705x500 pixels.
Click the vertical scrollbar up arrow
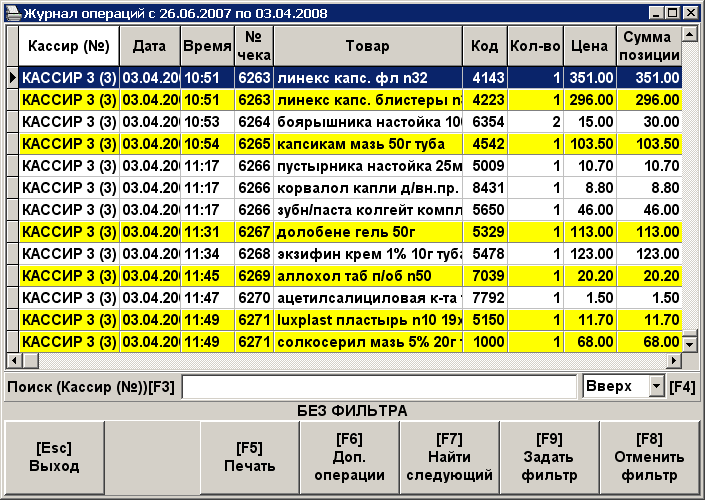click(689, 33)
